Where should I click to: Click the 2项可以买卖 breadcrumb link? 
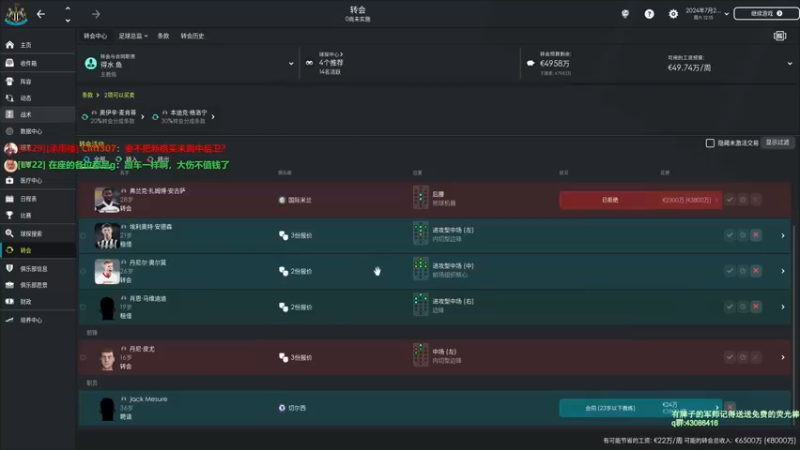(119, 95)
